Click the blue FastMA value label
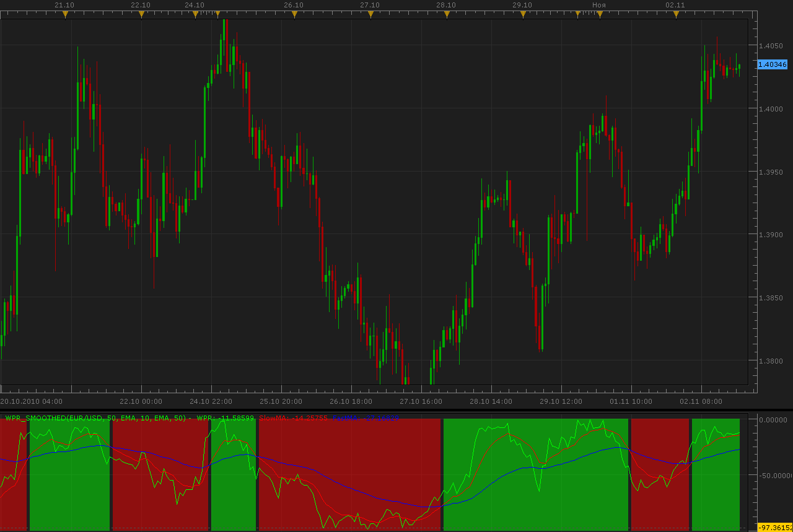This screenshot has width=793, height=532. click(366, 418)
